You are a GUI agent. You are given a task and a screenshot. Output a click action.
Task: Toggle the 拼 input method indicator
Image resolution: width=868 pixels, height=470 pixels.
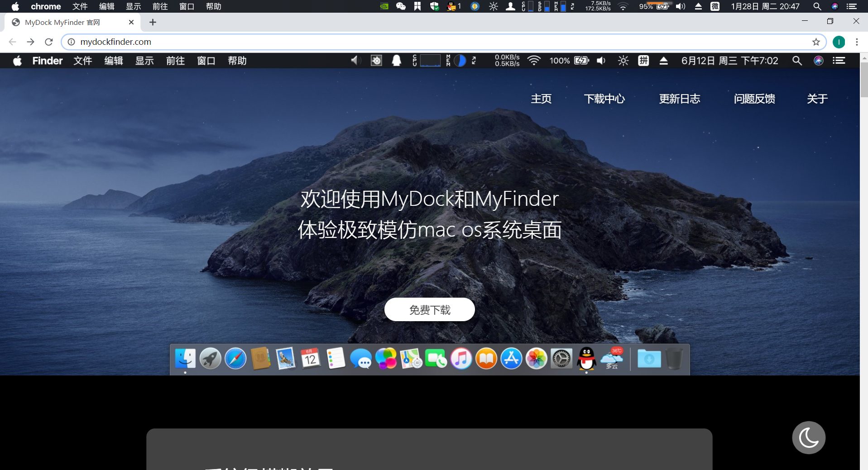643,60
